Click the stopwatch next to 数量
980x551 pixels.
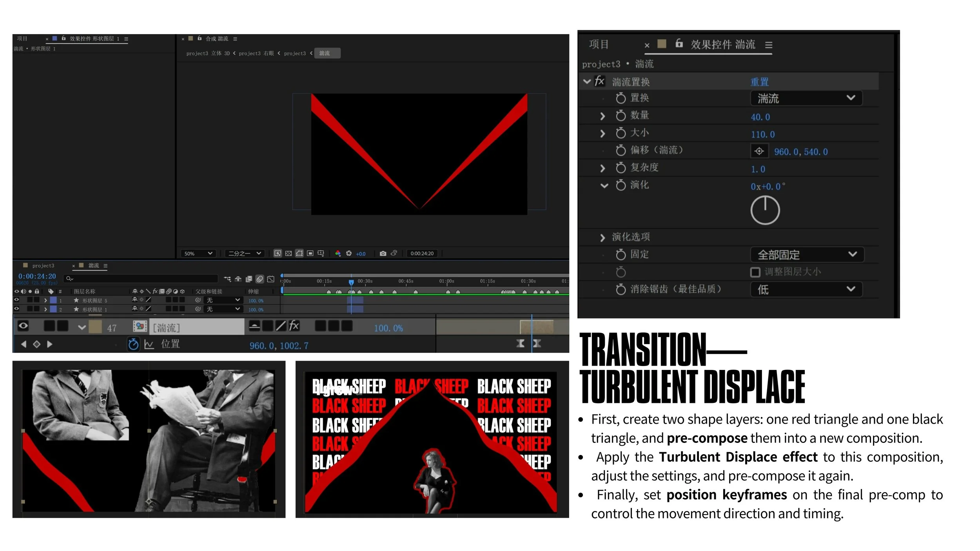pos(621,116)
